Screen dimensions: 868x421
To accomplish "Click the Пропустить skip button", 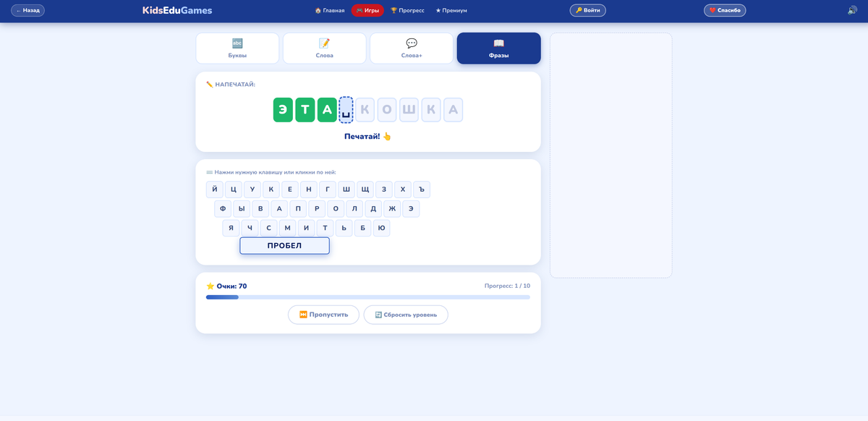I will pyautogui.click(x=323, y=315).
